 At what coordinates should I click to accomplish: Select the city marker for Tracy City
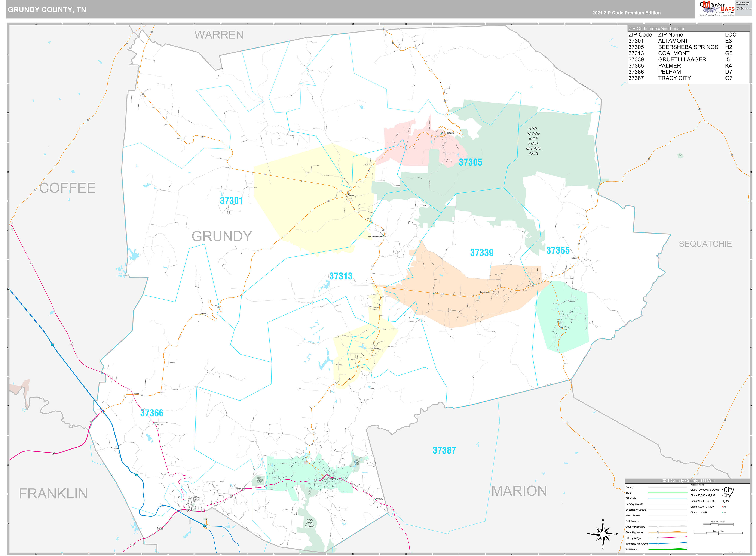click(330, 478)
